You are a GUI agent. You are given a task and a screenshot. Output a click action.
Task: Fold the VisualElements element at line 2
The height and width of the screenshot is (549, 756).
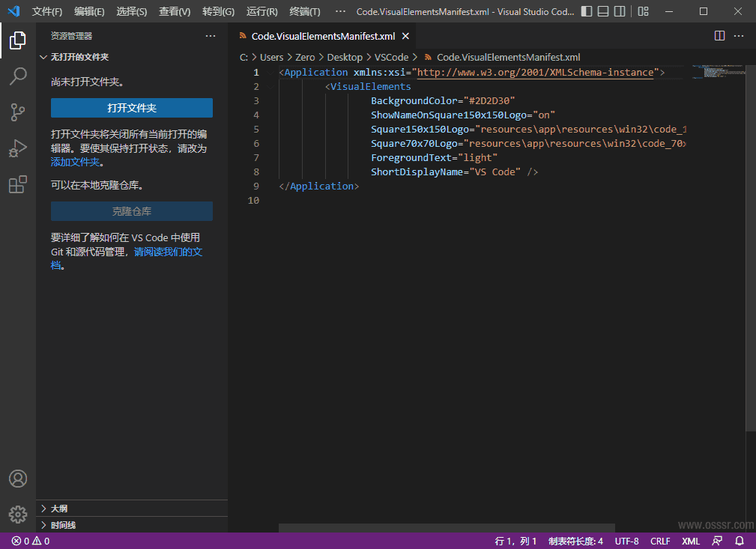click(x=270, y=87)
